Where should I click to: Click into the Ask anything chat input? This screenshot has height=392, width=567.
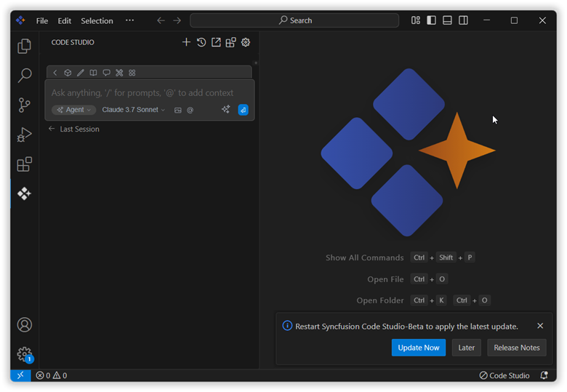pyautogui.click(x=142, y=93)
